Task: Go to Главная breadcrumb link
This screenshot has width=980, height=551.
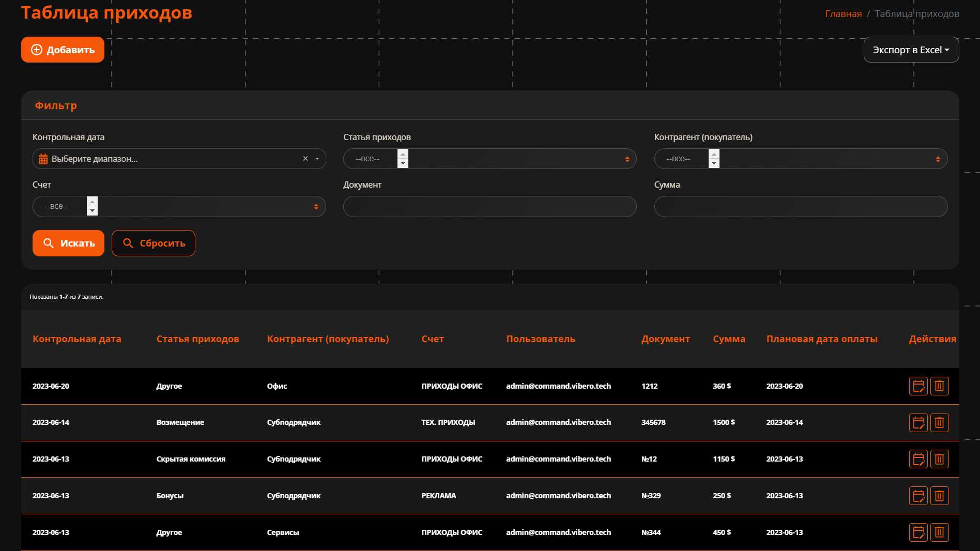Action: pos(843,14)
